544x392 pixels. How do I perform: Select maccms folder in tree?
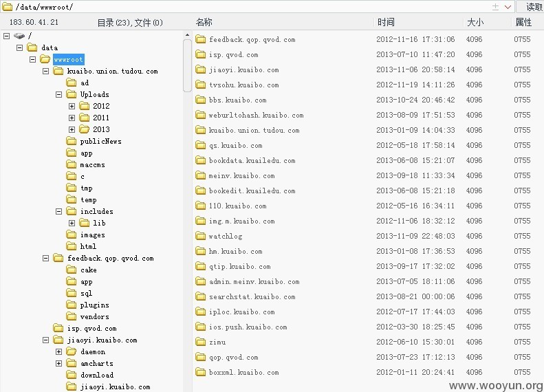click(92, 165)
